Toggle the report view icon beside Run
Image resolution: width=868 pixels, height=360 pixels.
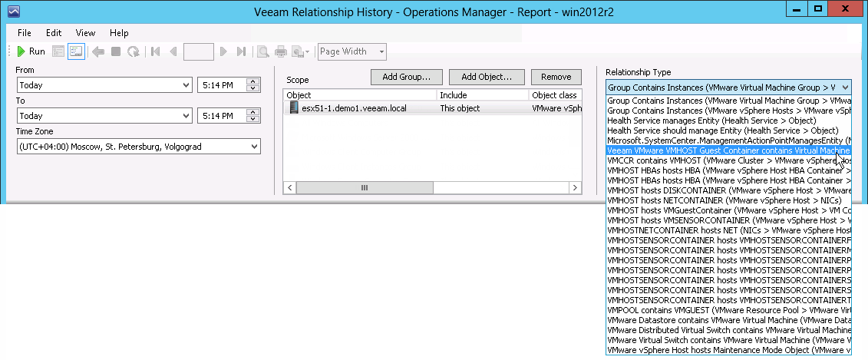coord(58,51)
